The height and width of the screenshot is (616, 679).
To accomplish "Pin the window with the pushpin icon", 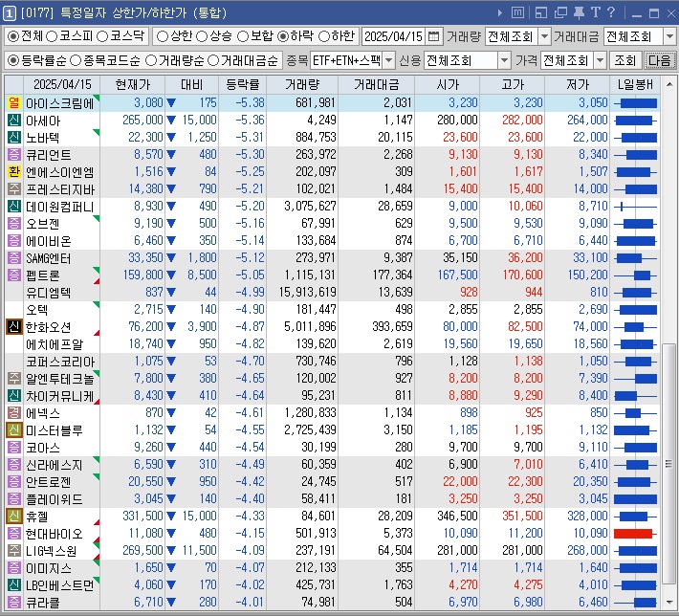I will point(579,13).
